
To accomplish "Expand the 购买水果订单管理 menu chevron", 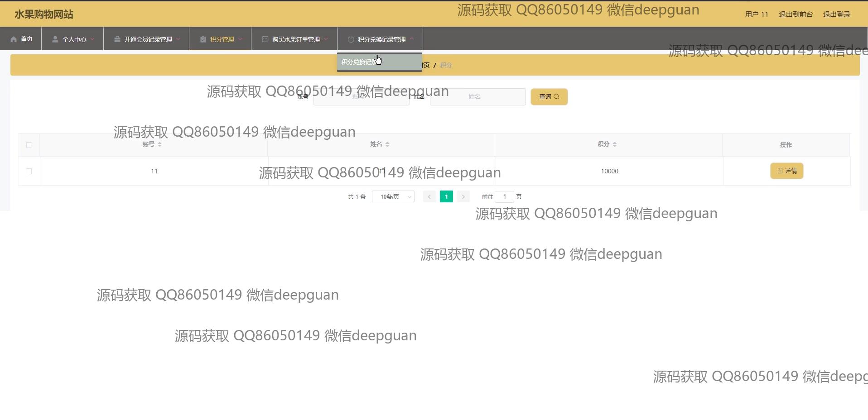I will click(x=326, y=39).
